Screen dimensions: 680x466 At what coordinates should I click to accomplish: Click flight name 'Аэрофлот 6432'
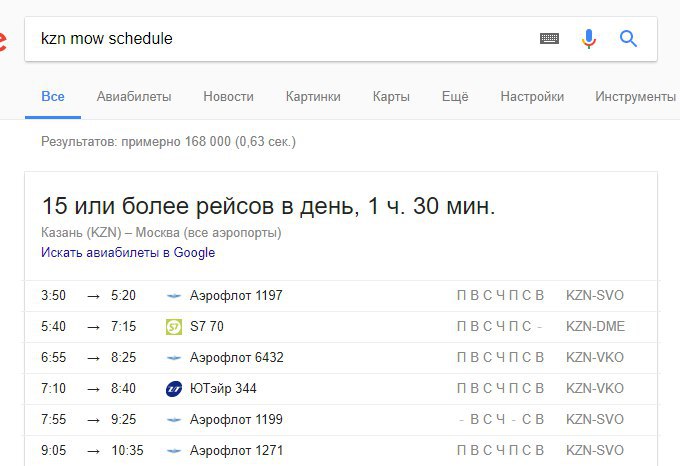click(237, 358)
